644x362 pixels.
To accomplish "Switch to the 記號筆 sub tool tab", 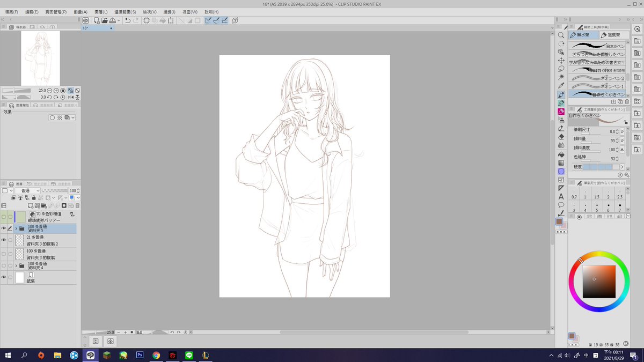I will click(614, 35).
